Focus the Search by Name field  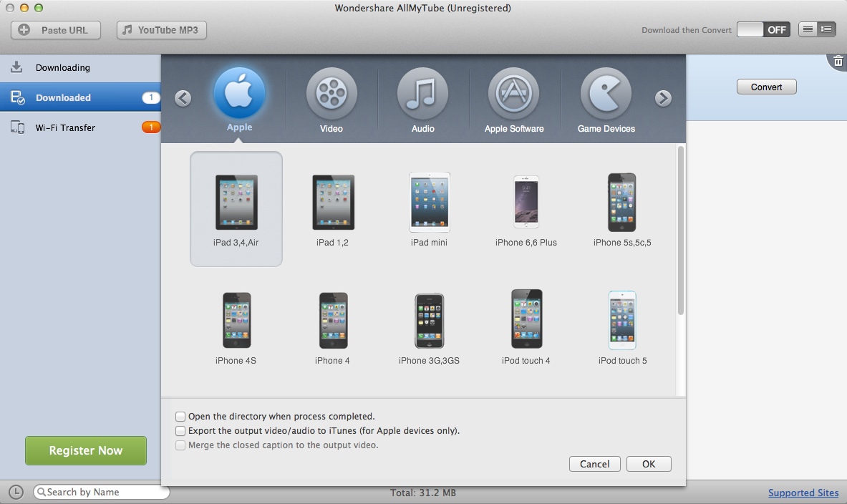(x=102, y=492)
